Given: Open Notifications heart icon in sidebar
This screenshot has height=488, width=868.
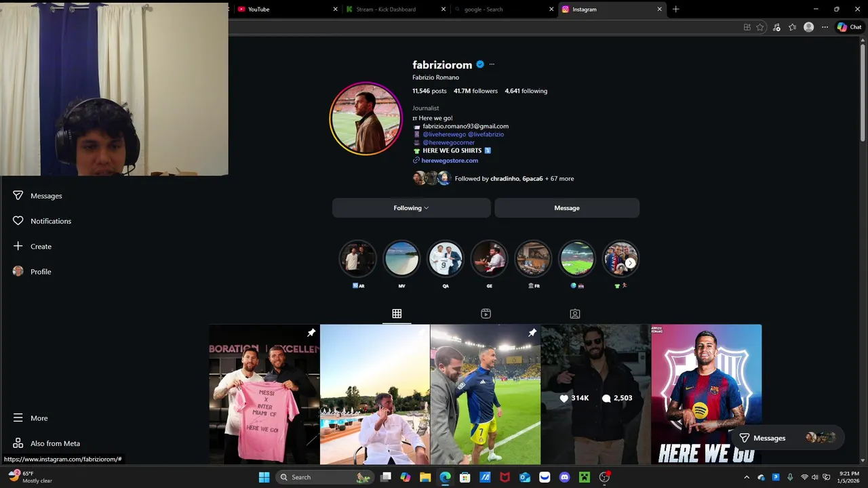Looking at the screenshot, I should [18, 221].
